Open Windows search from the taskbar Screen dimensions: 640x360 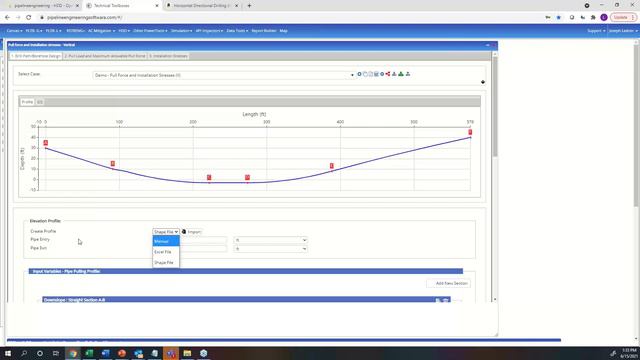[x=24, y=353]
